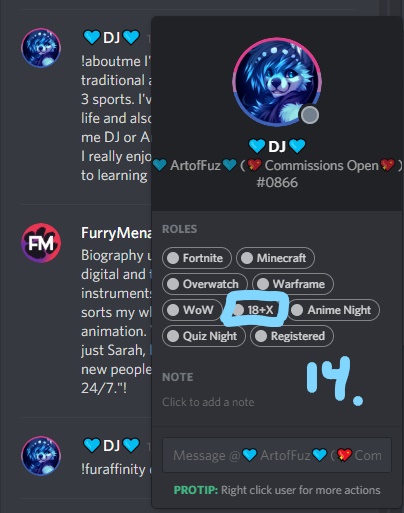The image size is (404, 513).
Task: Click the Quiz Night role pill
Action: click(204, 336)
